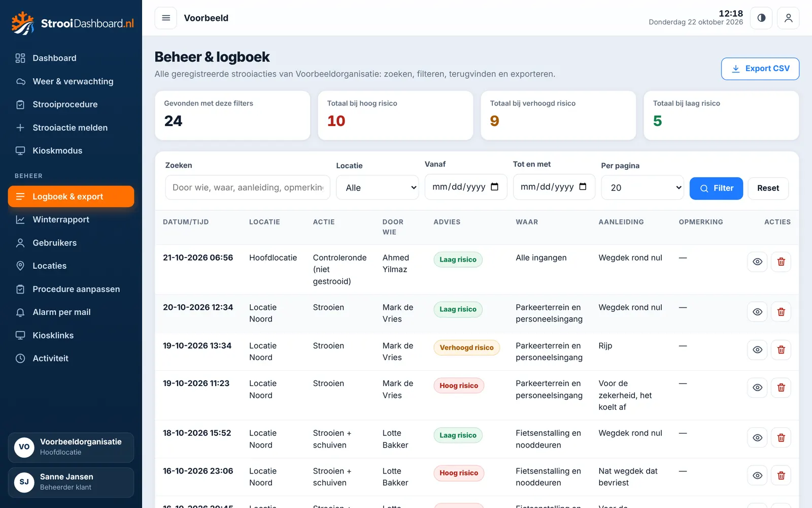Image resolution: width=812 pixels, height=508 pixels.
Task: Open calendar picker for Vanaf date
Action: click(x=495, y=187)
